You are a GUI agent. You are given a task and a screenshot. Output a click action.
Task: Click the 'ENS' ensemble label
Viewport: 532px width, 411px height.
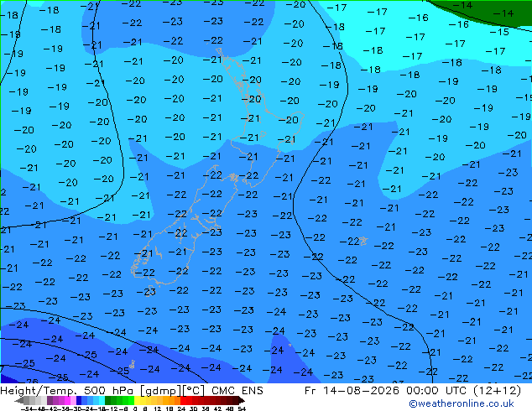pos(253,391)
